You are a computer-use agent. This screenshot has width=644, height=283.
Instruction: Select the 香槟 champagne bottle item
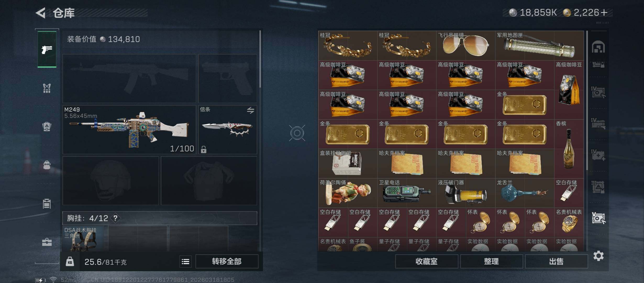(x=569, y=149)
